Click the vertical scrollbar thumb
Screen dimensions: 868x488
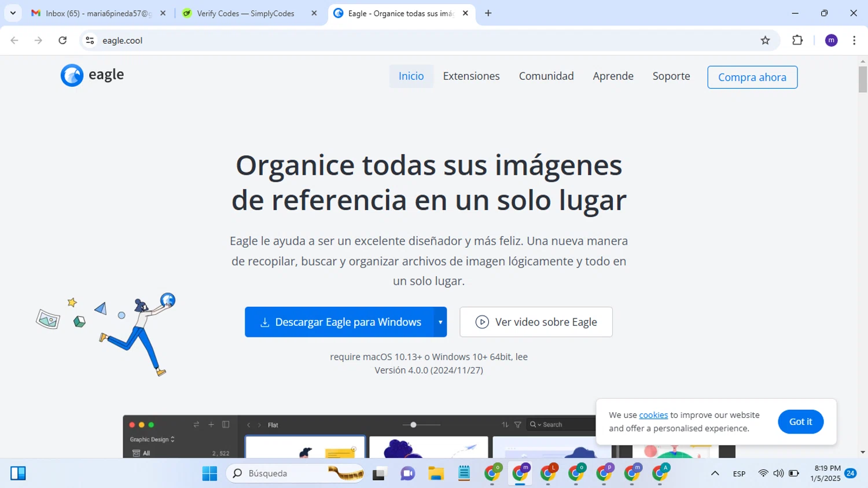pos(863,79)
